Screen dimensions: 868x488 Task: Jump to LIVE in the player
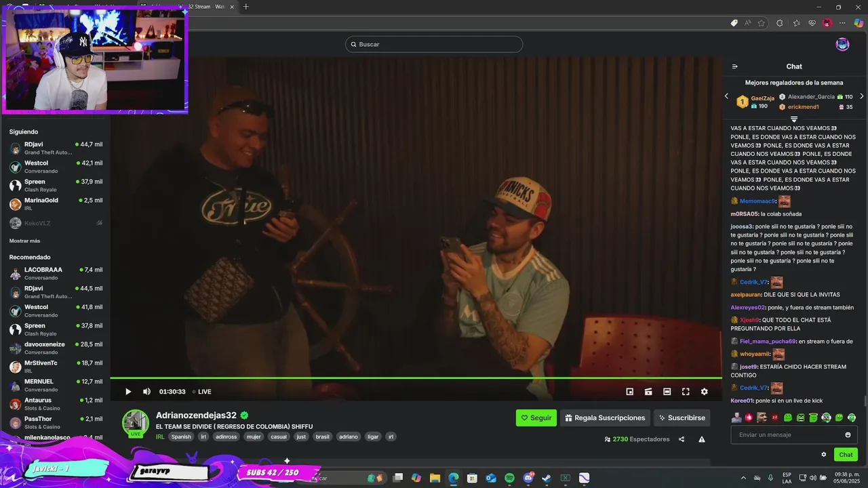tap(201, 392)
